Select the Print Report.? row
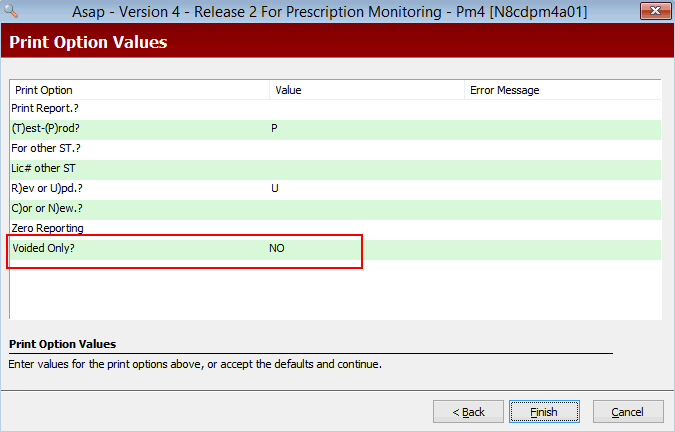675x432 pixels. (335, 108)
